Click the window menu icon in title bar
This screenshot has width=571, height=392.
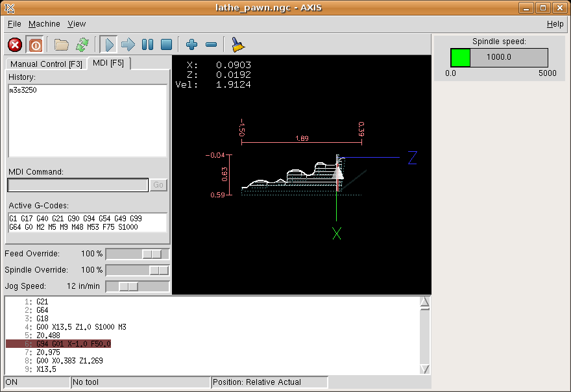(x=10, y=8)
